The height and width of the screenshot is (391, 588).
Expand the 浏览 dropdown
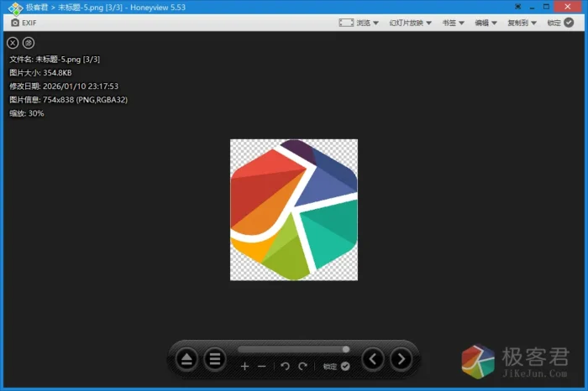coord(359,23)
